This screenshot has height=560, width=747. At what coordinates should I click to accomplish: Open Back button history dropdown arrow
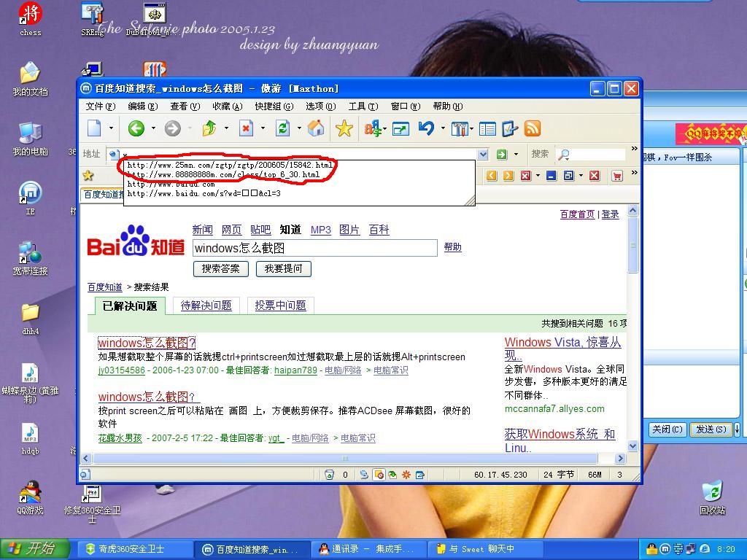pyautogui.click(x=153, y=128)
